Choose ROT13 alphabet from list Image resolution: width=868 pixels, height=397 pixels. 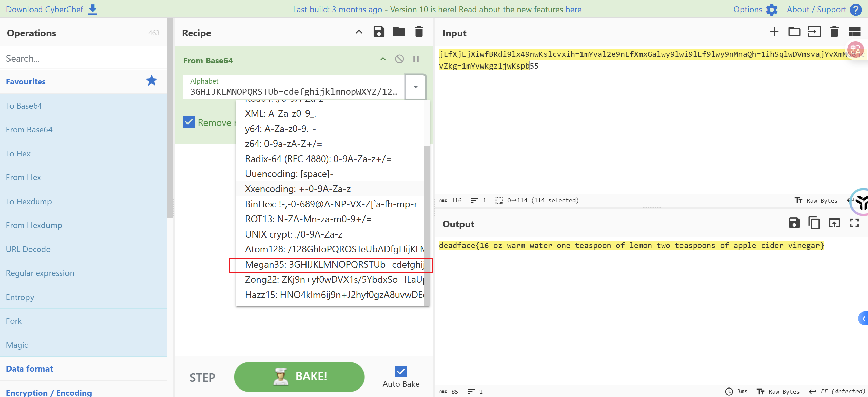click(x=308, y=219)
